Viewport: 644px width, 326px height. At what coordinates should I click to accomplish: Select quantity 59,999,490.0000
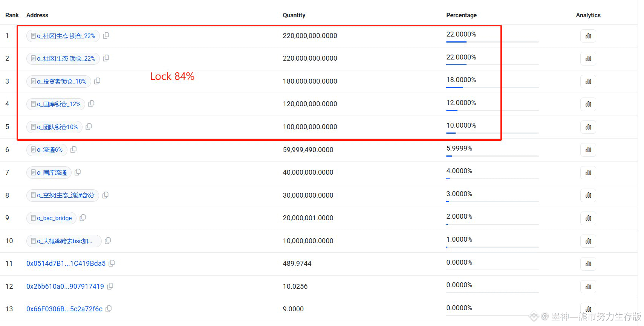pyautogui.click(x=308, y=150)
